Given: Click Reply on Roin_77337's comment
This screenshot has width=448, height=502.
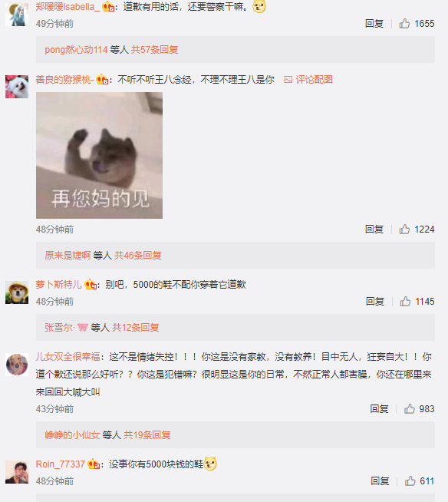Looking at the screenshot, I should pos(380,481).
